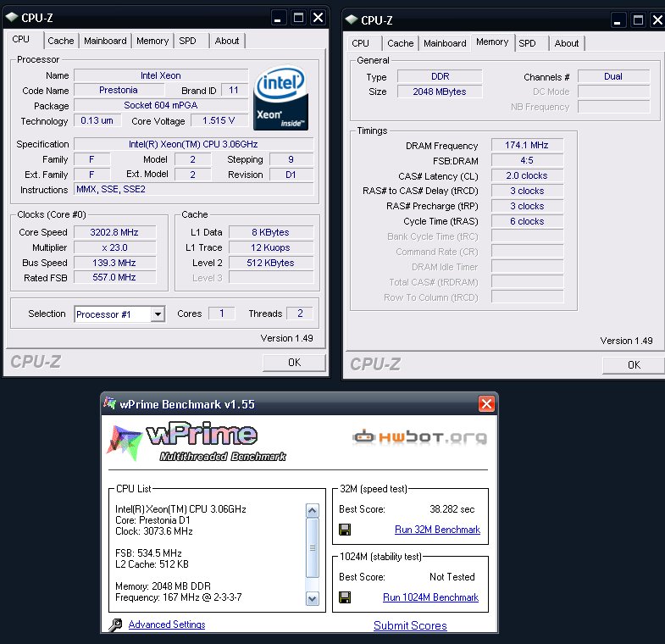Screen dimensions: 665x644
Task: Click the CPU List scroll down arrow
Action: 313,598
